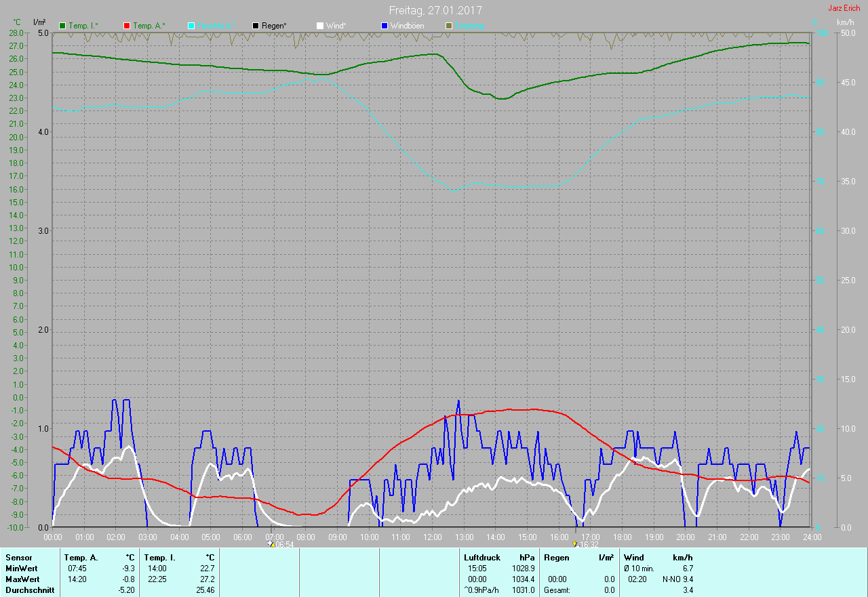Click the white Wind legend swatch
868x597 pixels.
[x=320, y=26]
